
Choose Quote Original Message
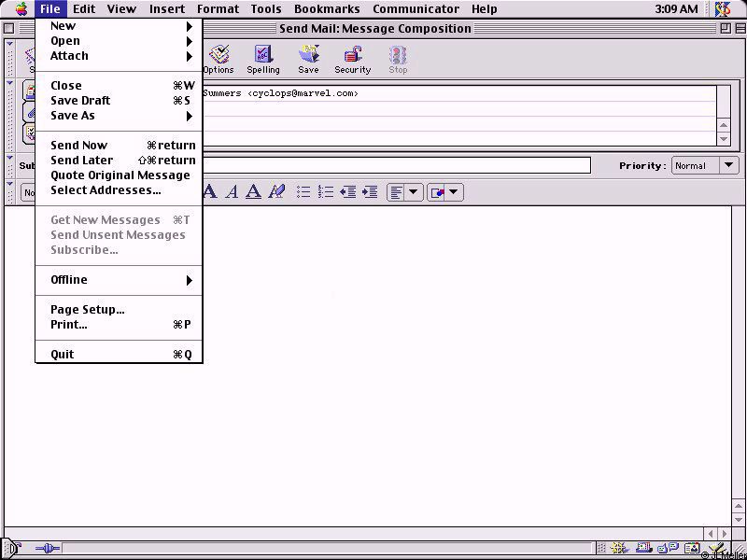point(120,175)
